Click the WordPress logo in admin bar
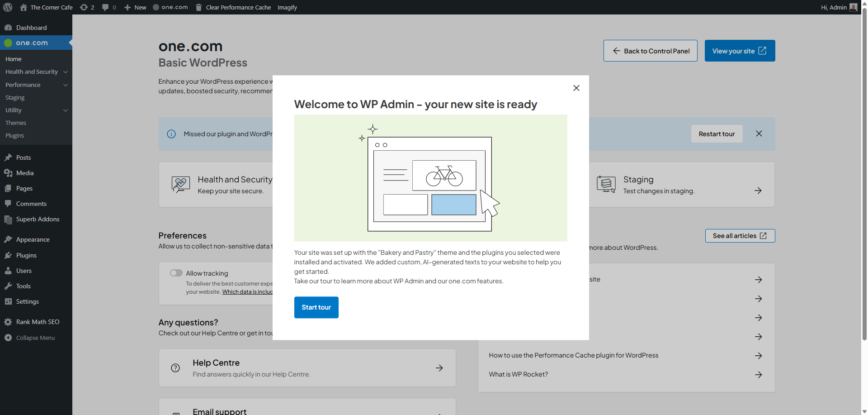Screen dimensions: 868x415 [8, 7]
